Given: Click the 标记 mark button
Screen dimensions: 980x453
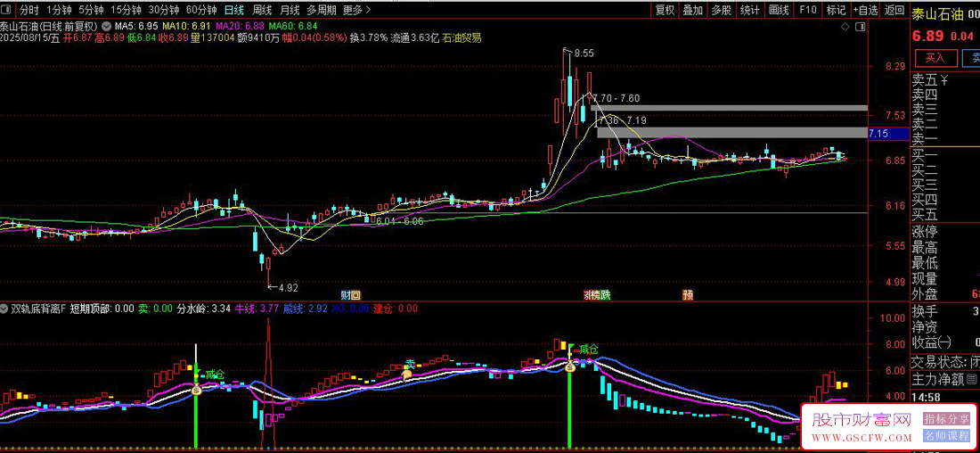Looking at the screenshot, I should click(x=836, y=10).
